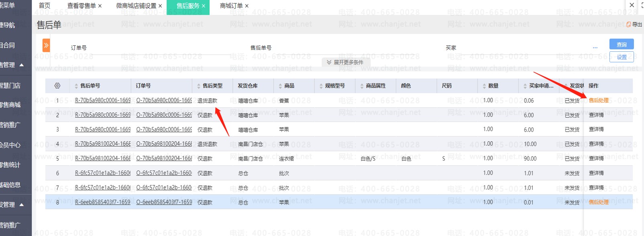Viewport: 644px width, 236px height.
Task: Open 查详情 for row 7
Action: [x=596, y=188]
